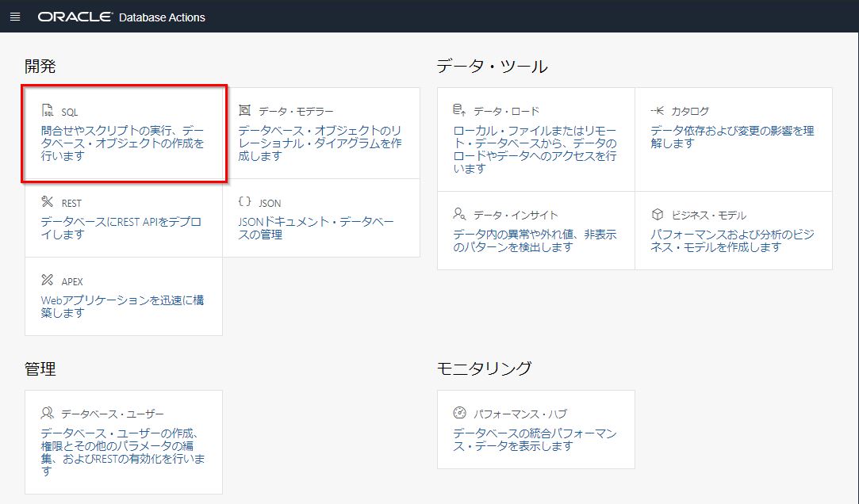Click the Data Load icon
The height and width of the screenshot is (504, 859).
(460, 111)
